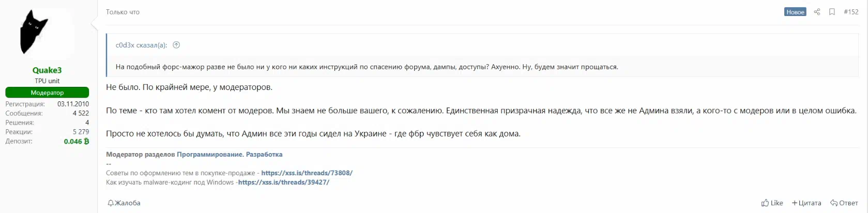Click the message count 4 522
Image resolution: width=868 pixels, height=213 pixels.
coord(81,113)
